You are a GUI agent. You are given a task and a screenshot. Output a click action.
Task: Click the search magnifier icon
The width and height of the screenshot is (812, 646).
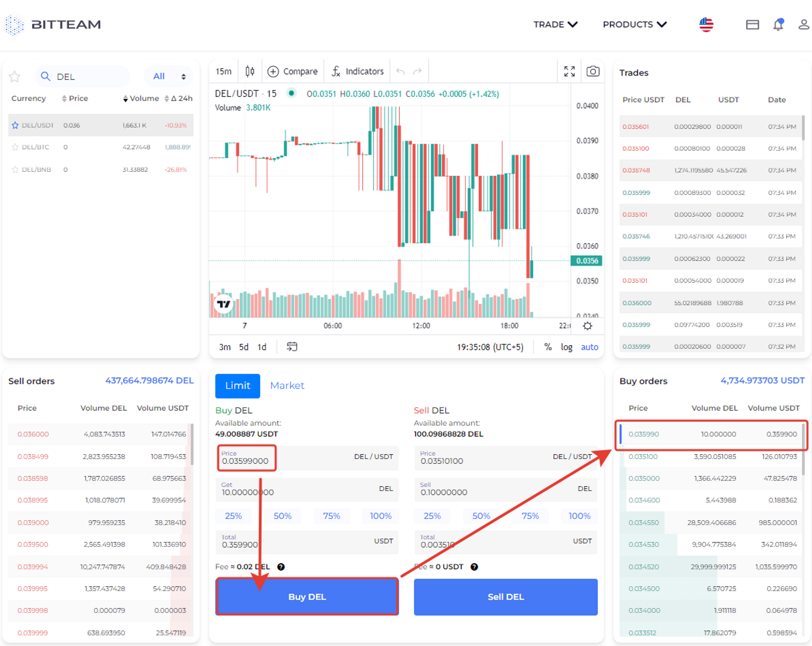(x=45, y=76)
